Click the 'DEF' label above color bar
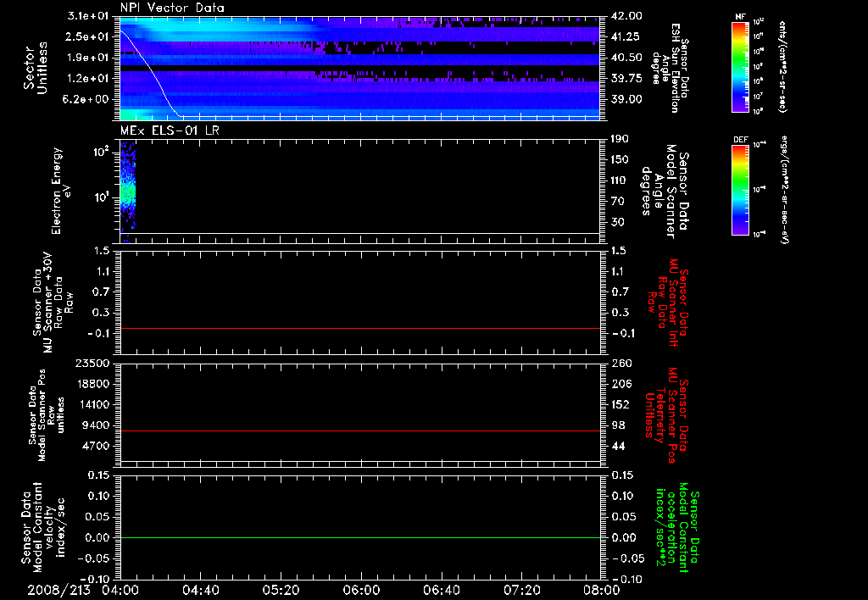The image size is (868, 600). pyautogui.click(x=740, y=140)
